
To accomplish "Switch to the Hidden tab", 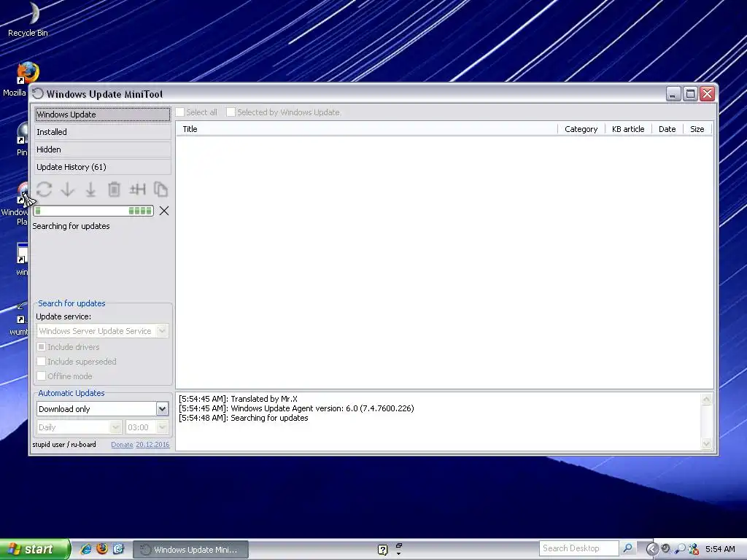I will (102, 149).
